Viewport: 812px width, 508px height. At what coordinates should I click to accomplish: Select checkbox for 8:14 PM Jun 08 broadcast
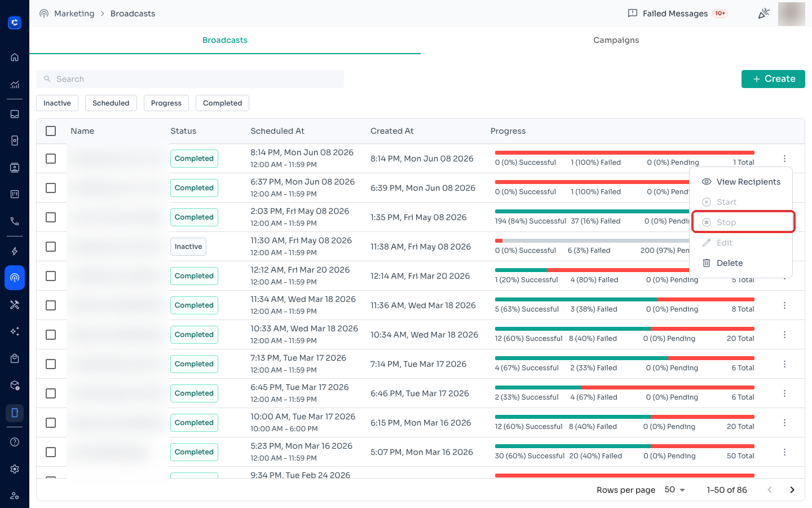[51, 159]
